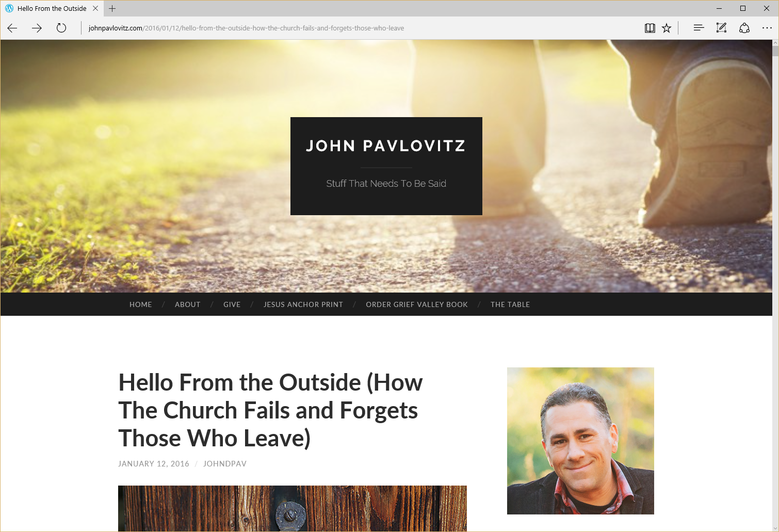Open JESUS ANCHOR PRINT menu item
The height and width of the screenshot is (532, 779).
[303, 304]
